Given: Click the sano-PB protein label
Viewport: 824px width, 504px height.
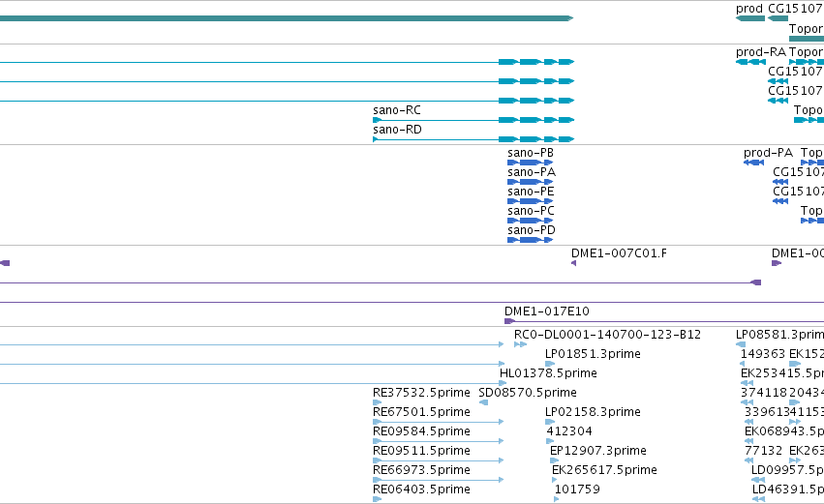Looking at the screenshot, I should point(531,153).
